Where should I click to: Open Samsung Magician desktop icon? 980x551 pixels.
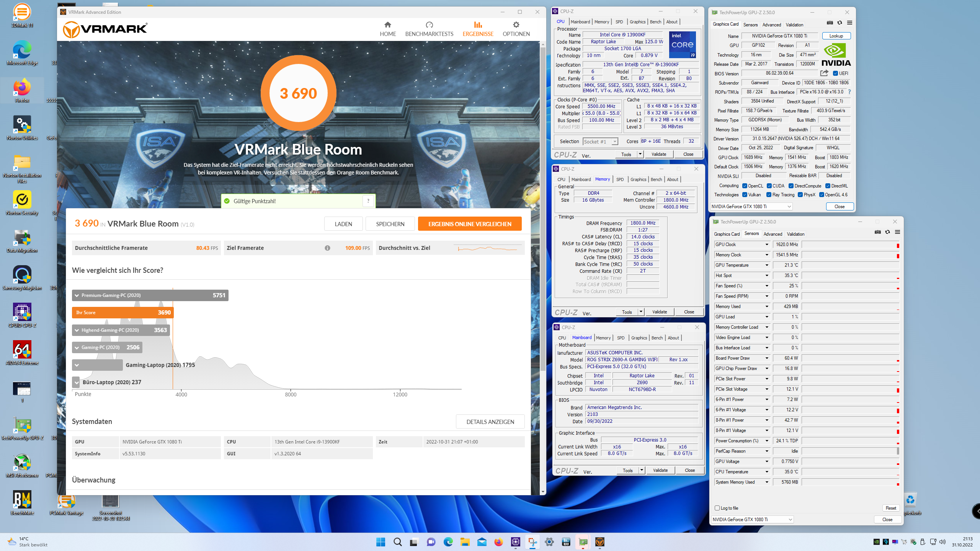[x=22, y=278]
